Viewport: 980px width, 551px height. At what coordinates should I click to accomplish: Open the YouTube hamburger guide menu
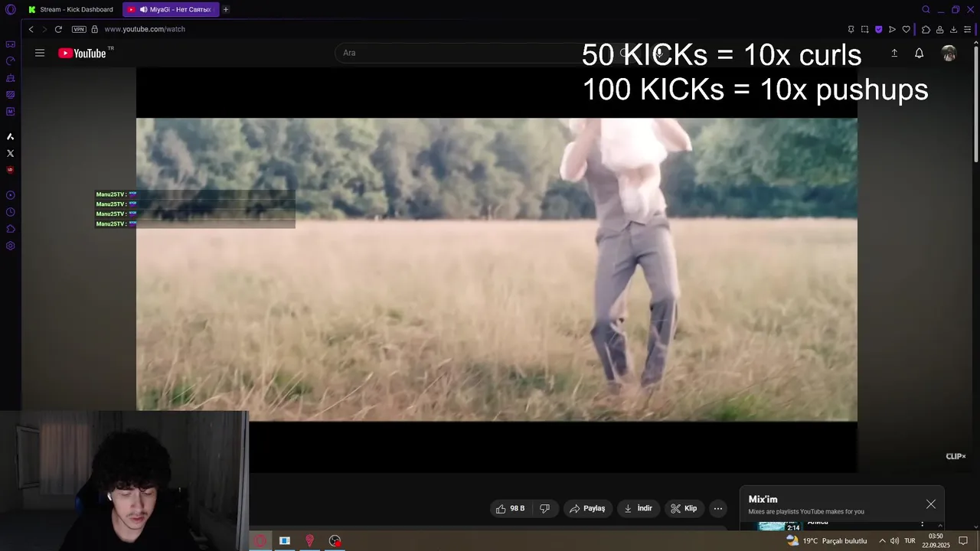pos(40,53)
